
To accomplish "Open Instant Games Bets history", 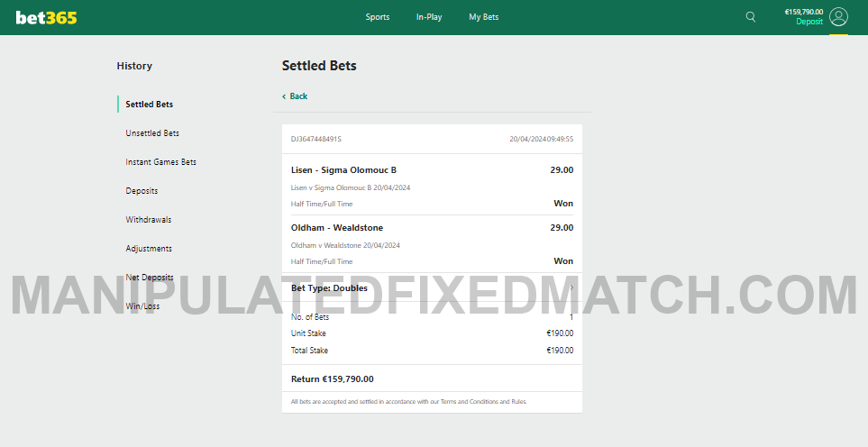I will (161, 162).
